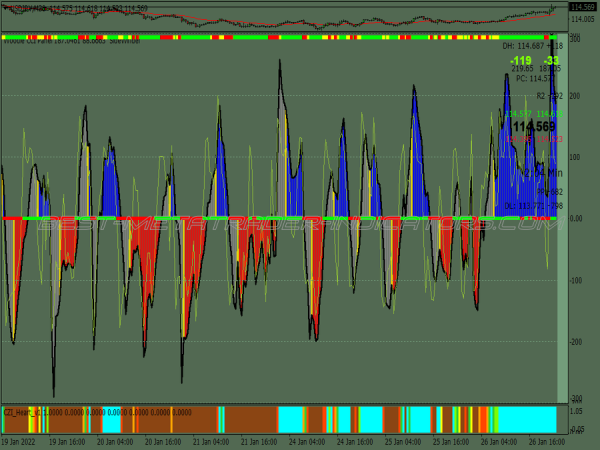Click the 1.05 value on heat map scale
The width and height of the screenshot is (600, 450).
(579, 410)
